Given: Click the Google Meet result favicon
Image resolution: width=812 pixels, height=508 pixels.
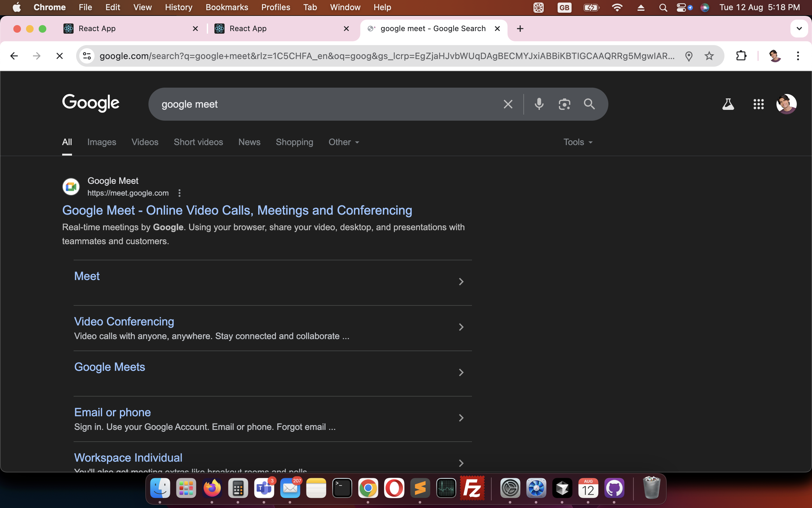Looking at the screenshot, I should point(71,186).
